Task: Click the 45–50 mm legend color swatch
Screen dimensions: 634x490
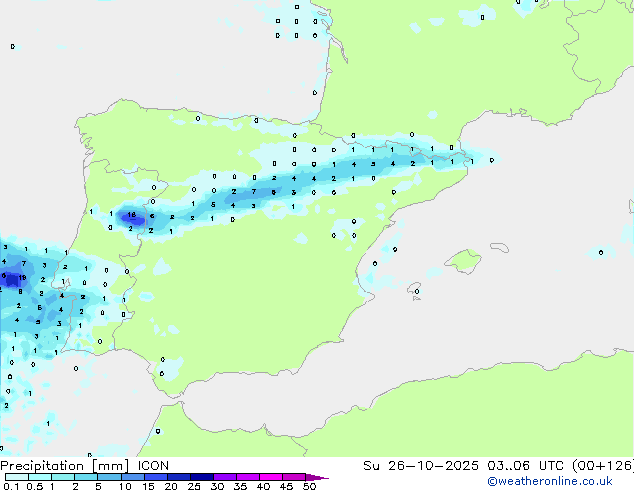Action: click(294, 477)
